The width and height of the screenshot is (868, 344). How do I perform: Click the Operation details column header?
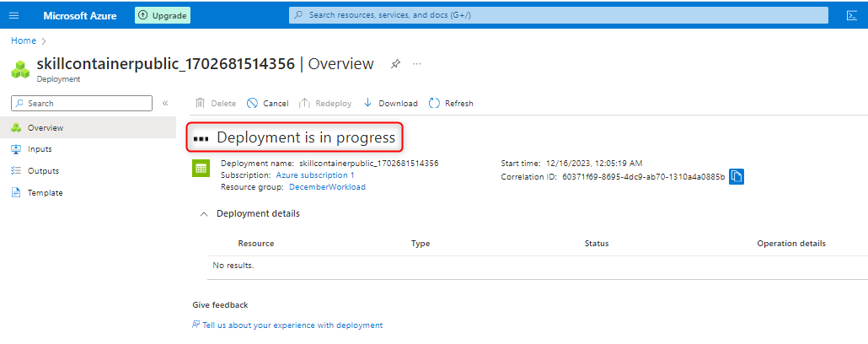point(791,243)
